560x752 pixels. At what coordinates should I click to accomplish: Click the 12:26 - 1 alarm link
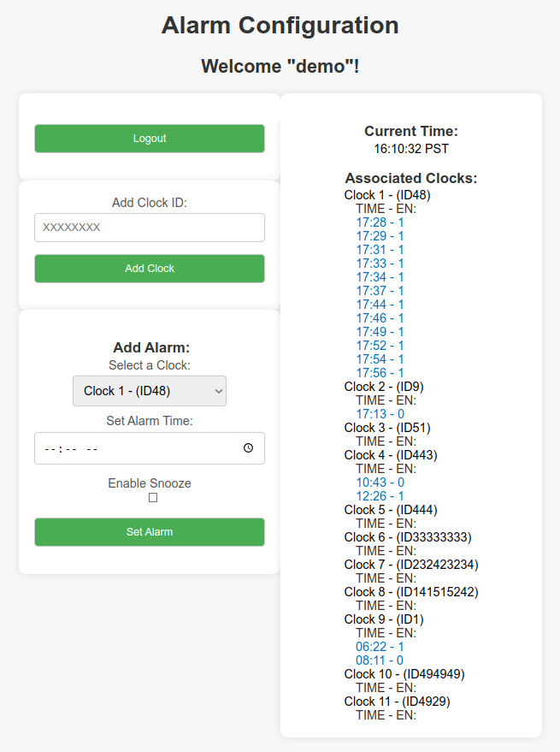pos(380,496)
